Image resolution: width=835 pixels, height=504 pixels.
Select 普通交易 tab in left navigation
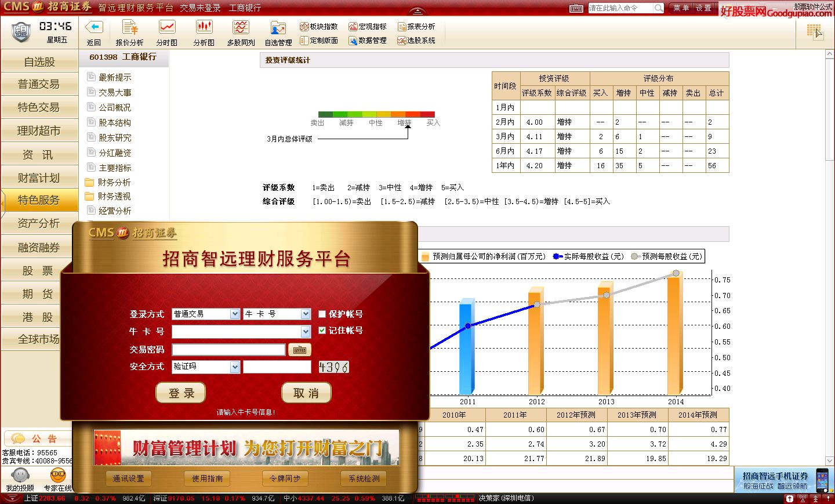(39, 84)
